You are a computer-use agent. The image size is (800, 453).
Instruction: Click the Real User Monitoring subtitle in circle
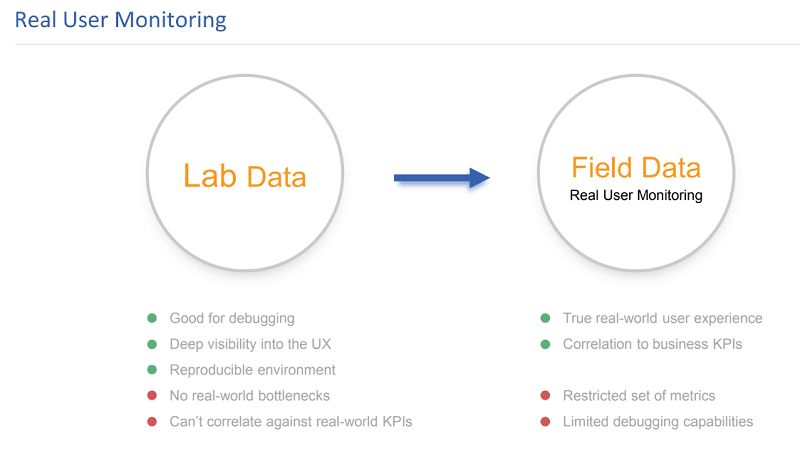(636, 195)
